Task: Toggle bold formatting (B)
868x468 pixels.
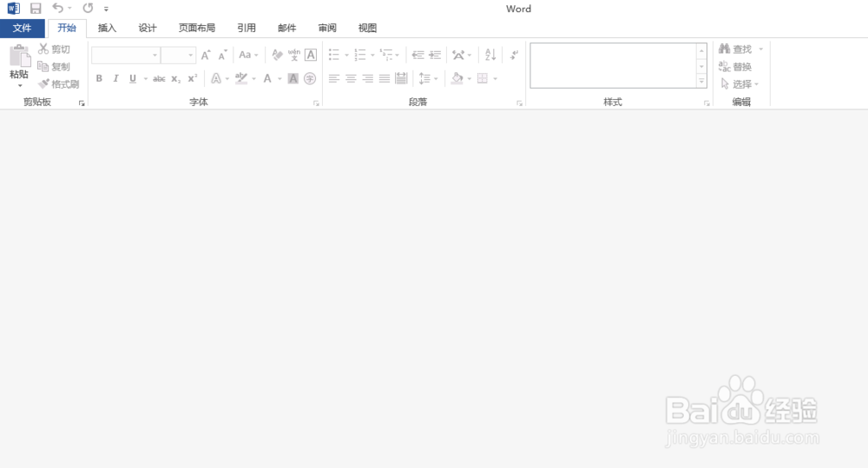Action: tap(99, 79)
